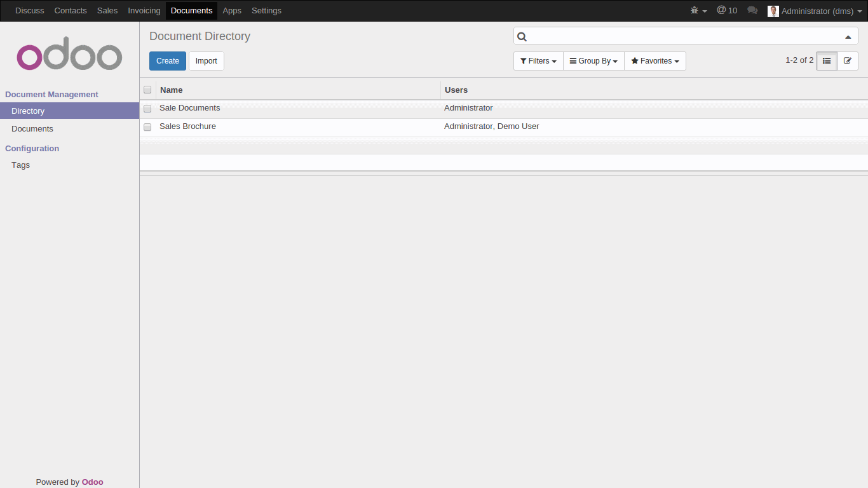Sort by the Name column header

(298, 90)
